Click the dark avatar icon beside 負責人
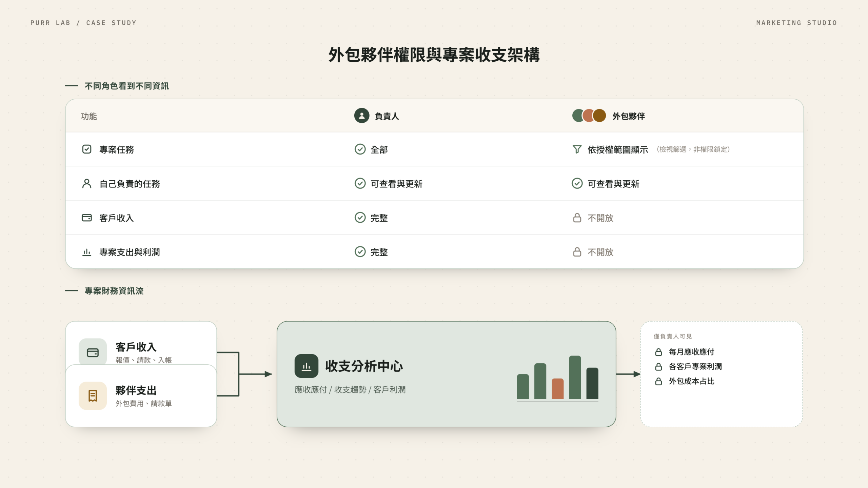This screenshot has width=868, height=488. coord(361,116)
